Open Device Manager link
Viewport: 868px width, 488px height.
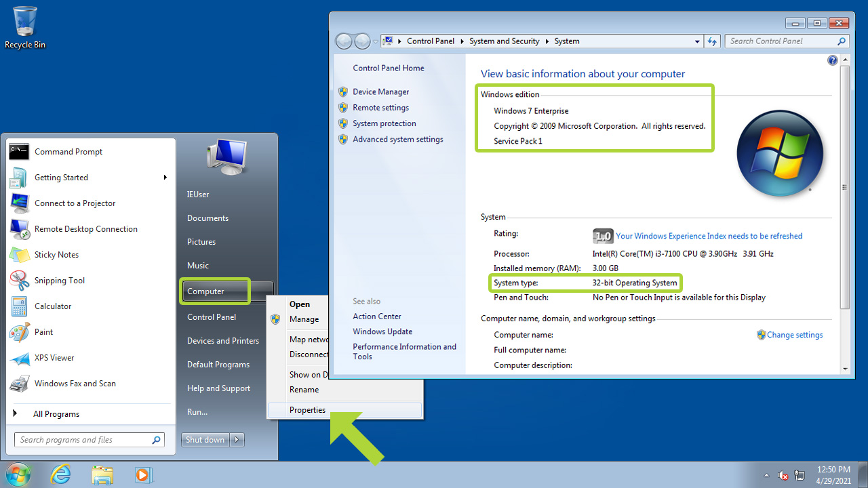(380, 92)
